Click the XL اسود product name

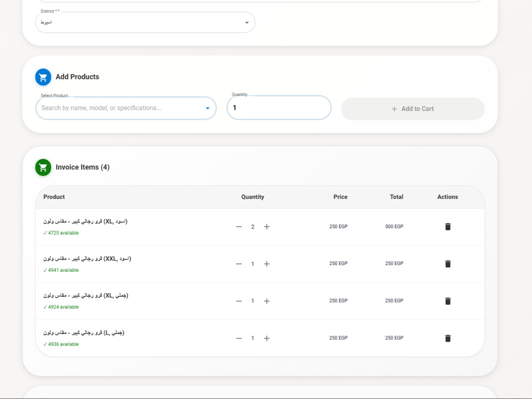pyautogui.click(x=85, y=221)
